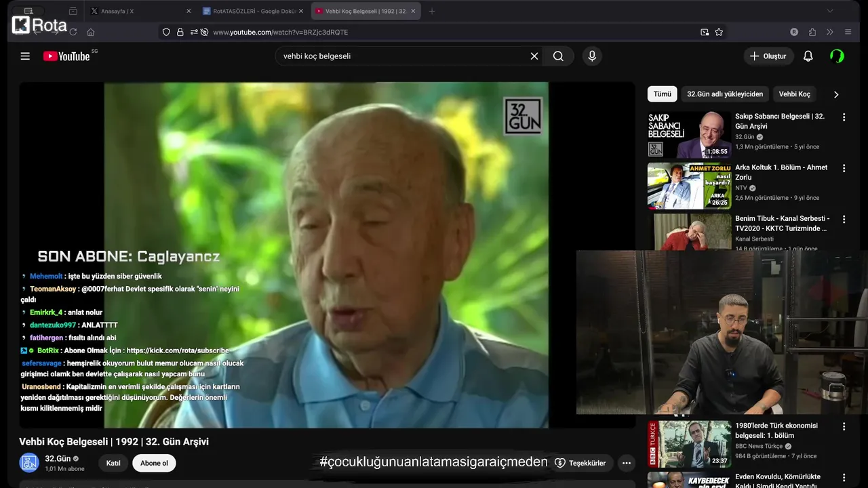Open options menu for 1980'lerde Türk ekonomisi

844,426
